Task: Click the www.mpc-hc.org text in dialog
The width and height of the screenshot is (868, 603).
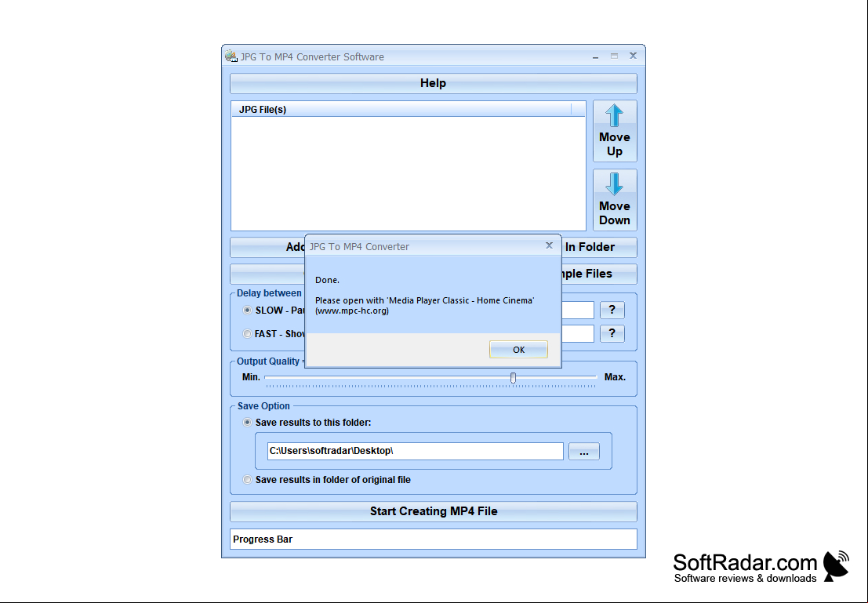Action: (352, 311)
